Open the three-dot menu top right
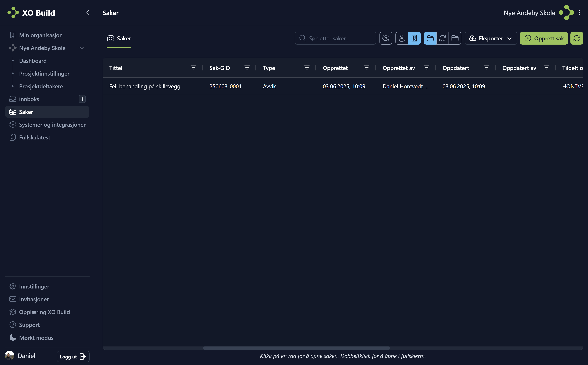This screenshot has height=365, width=588. (580, 13)
